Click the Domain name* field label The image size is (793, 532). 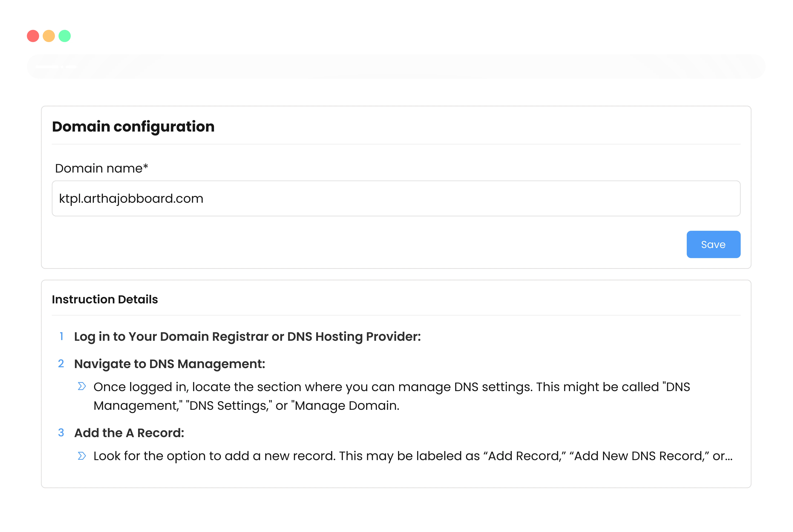click(x=101, y=168)
